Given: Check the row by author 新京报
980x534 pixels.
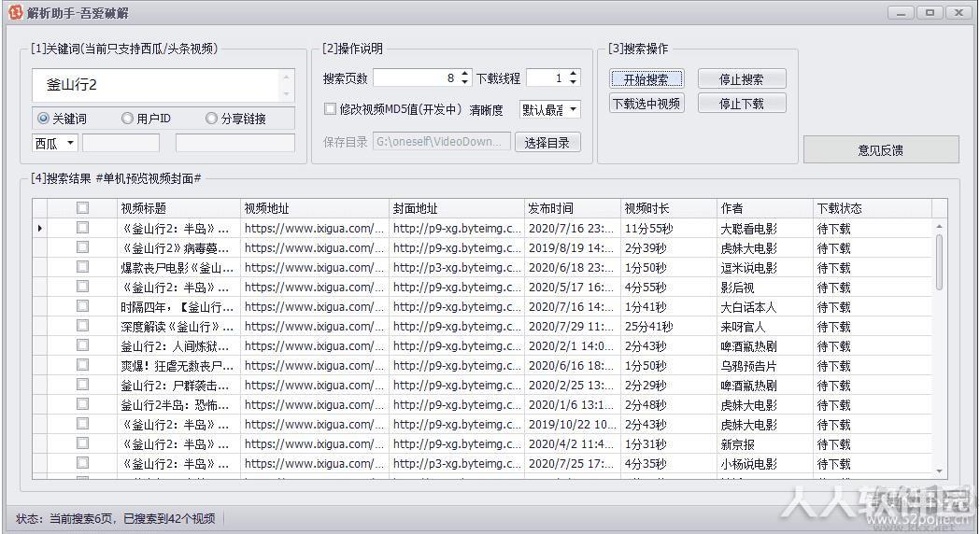Looking at the screenshot, I should (82, 443).
